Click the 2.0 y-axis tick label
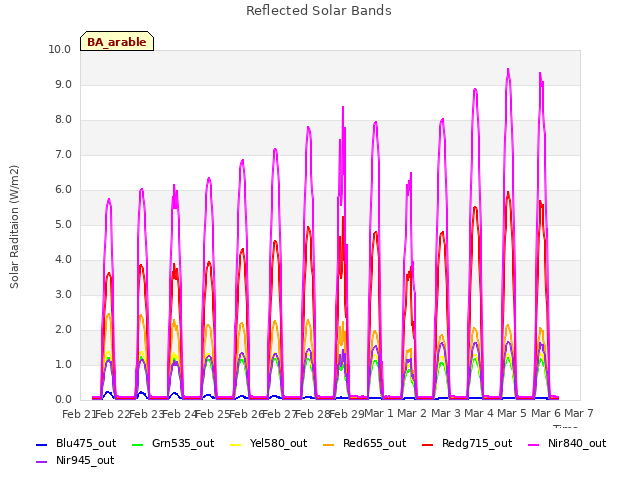 click(x=63, y=330)
